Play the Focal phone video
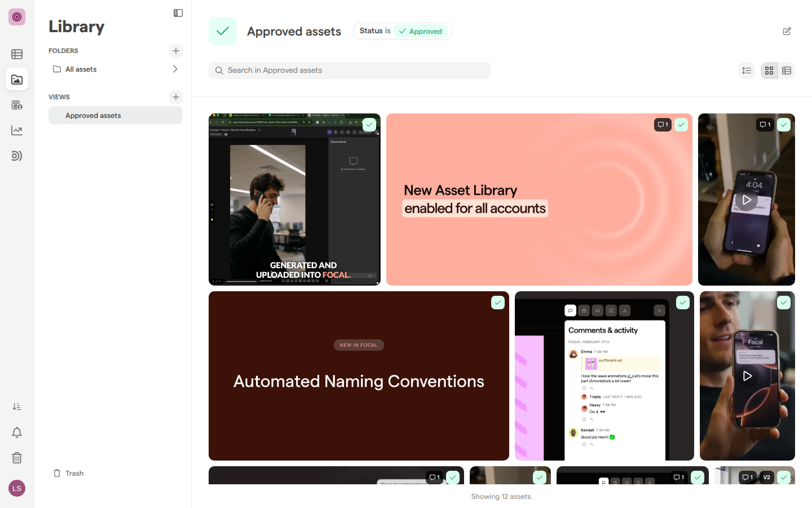This screenshot has height=508, width=812. point(747,376)
